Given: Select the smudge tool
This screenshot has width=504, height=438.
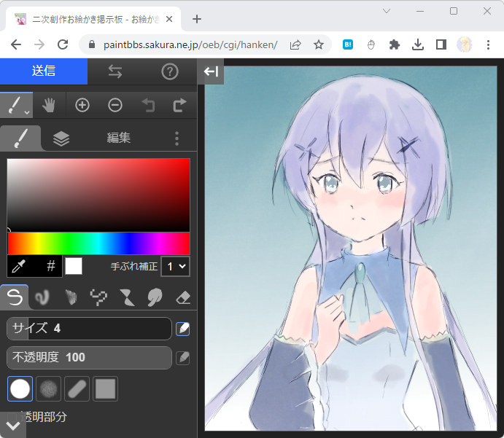Looking at the screenshot, I should click(155, 297).
